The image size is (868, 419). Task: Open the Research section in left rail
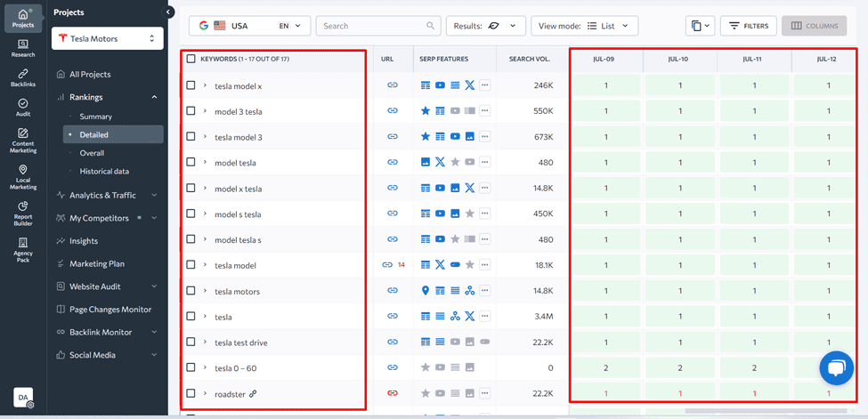point(23,48)
